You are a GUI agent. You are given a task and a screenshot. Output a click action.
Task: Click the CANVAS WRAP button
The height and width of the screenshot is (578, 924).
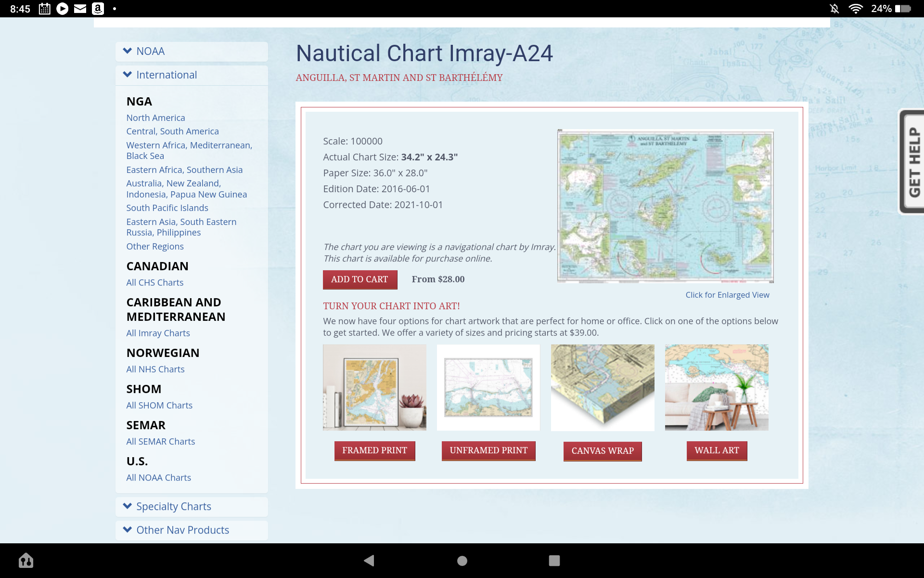click(x=603, y=451)
